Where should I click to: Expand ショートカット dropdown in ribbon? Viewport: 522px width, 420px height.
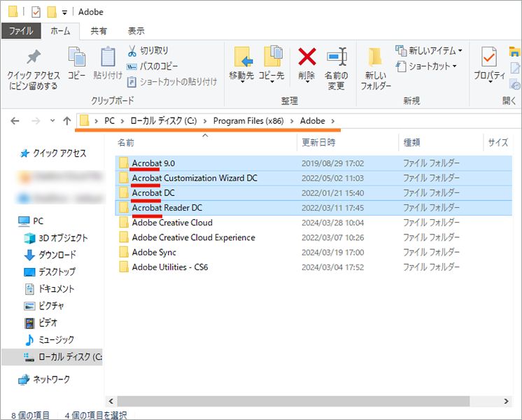[x=454, y=66]
